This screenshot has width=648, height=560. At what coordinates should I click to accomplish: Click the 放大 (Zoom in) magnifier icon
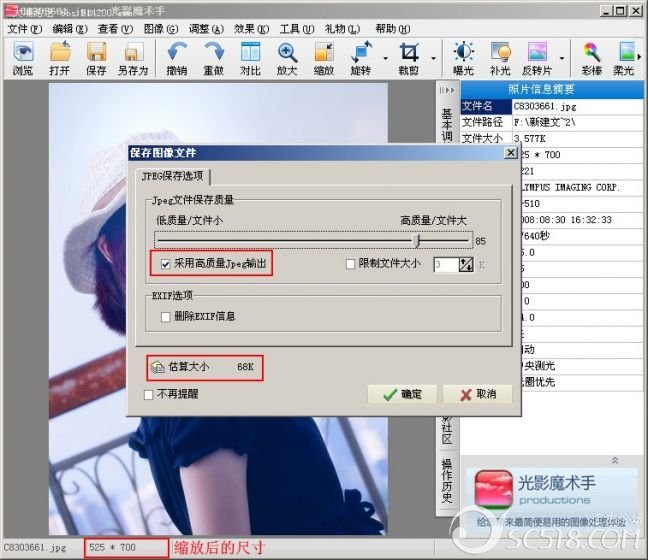pyautogui.click(x=287, y=58)
